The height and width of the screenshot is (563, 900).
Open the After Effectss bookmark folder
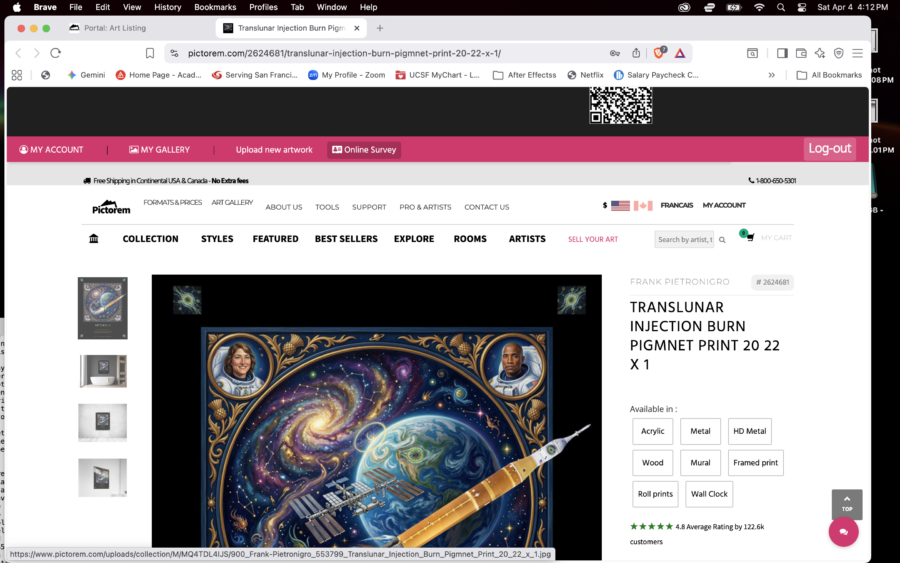tap(524, 75)
